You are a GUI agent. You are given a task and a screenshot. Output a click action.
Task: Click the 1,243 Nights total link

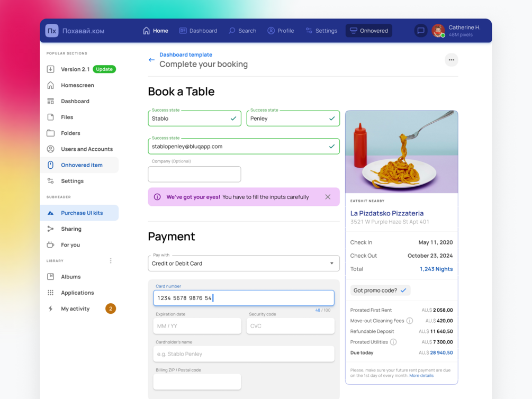coord(436,269)
